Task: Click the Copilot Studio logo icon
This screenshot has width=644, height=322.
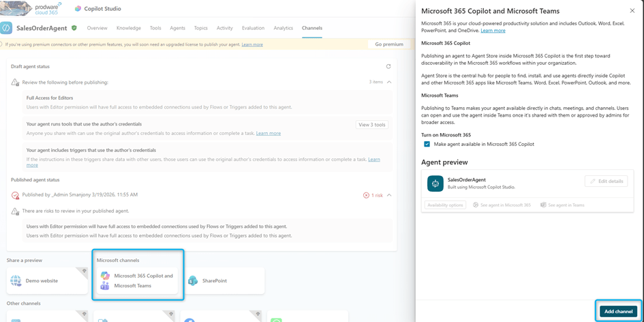Action: (78, 9)
